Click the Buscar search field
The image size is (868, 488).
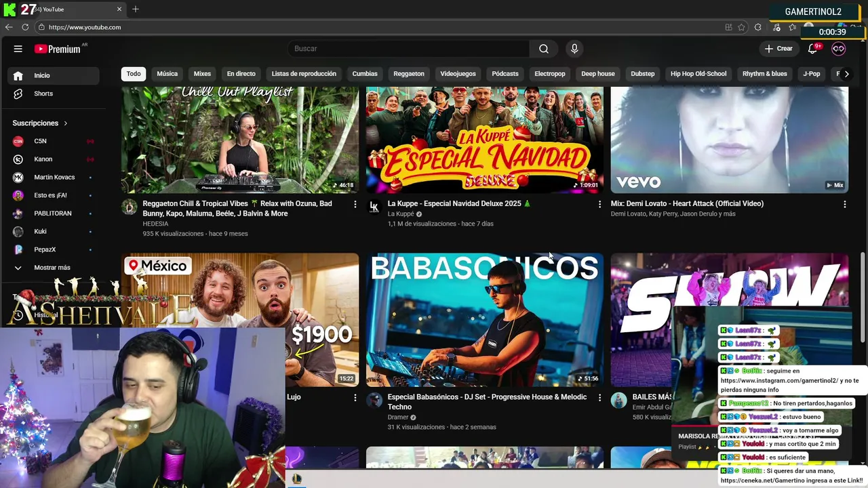pyautogui.click(x=409, y=49)
